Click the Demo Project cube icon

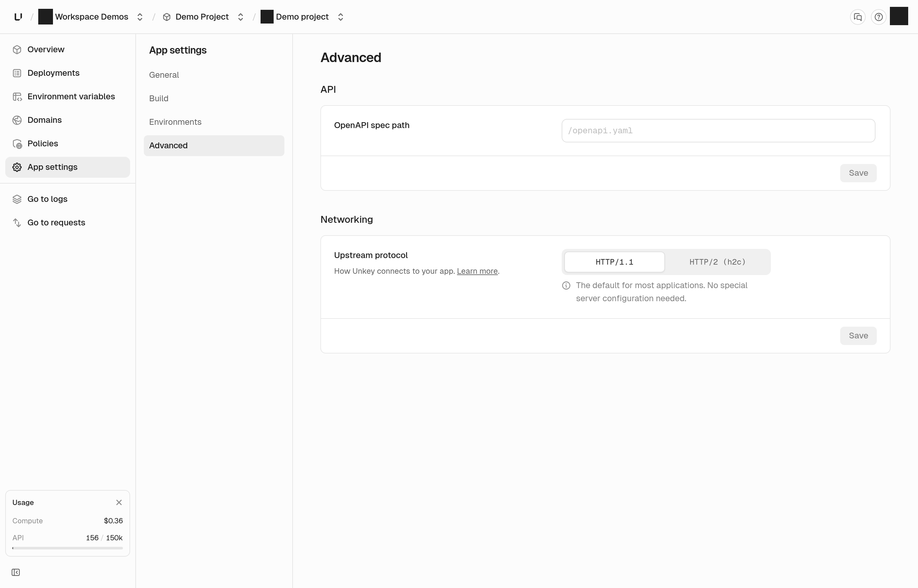(x=166, y=17)
